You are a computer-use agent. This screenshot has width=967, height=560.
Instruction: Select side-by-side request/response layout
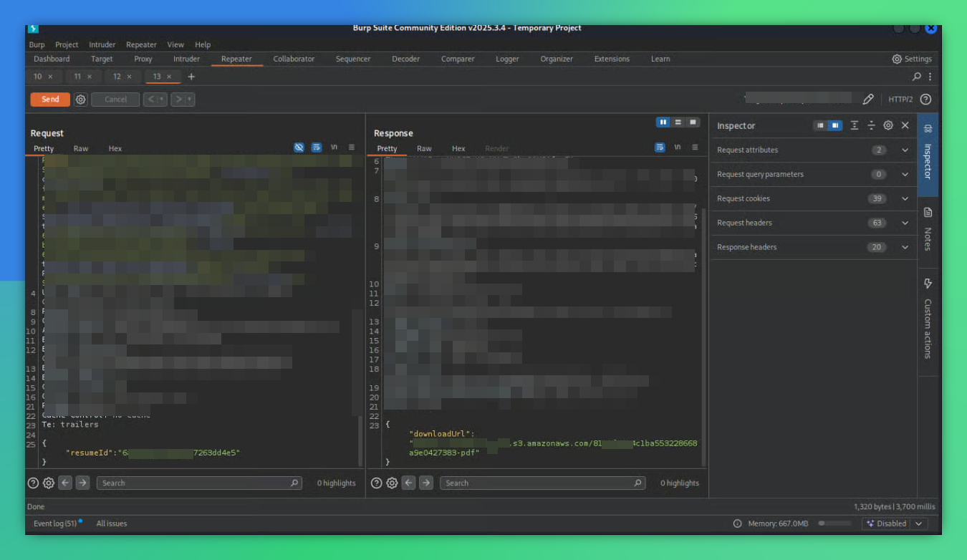click(x=663, y=122)
